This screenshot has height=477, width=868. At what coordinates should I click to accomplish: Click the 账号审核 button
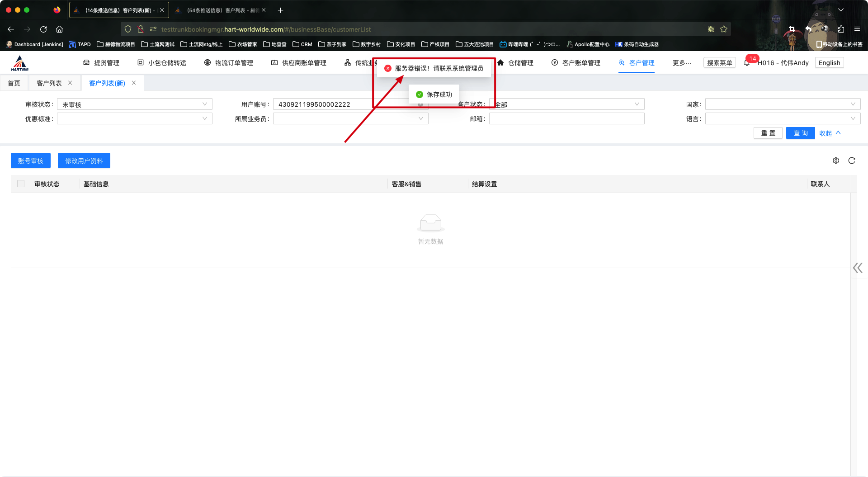coord(31,161)
